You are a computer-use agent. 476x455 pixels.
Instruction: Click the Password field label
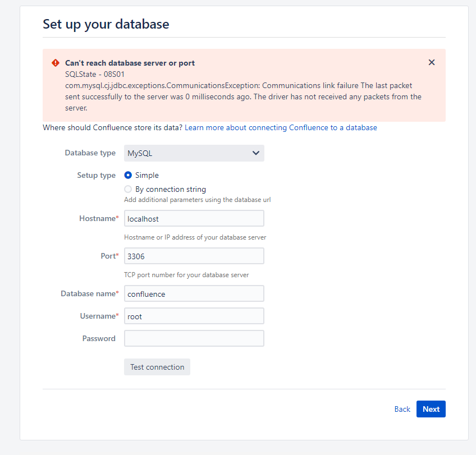(99, 338)
